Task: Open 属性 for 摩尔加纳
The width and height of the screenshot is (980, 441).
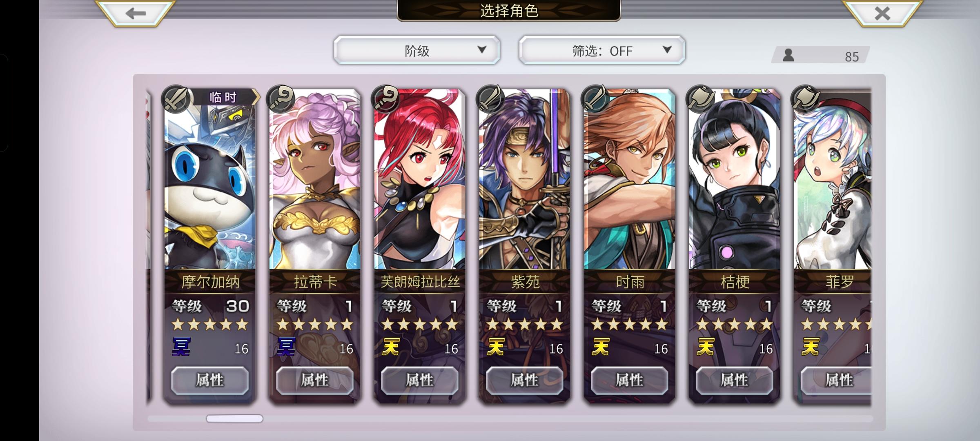Action: coord(210,380)
